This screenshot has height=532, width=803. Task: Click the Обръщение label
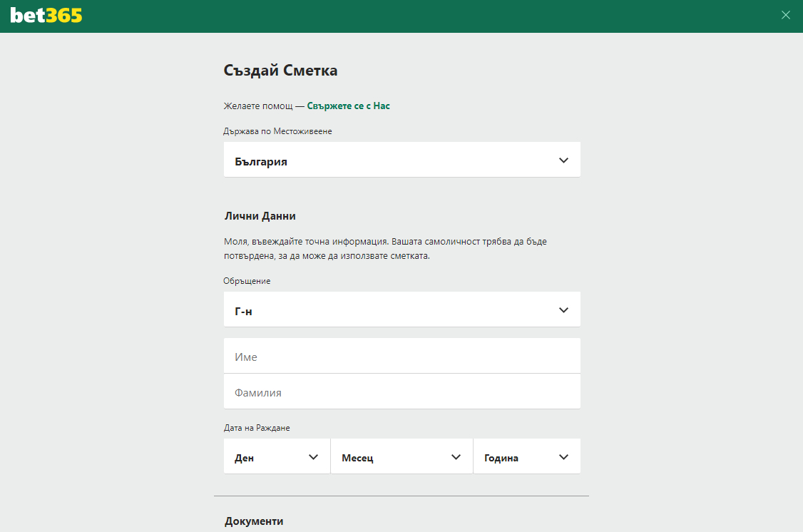[247, 281]
